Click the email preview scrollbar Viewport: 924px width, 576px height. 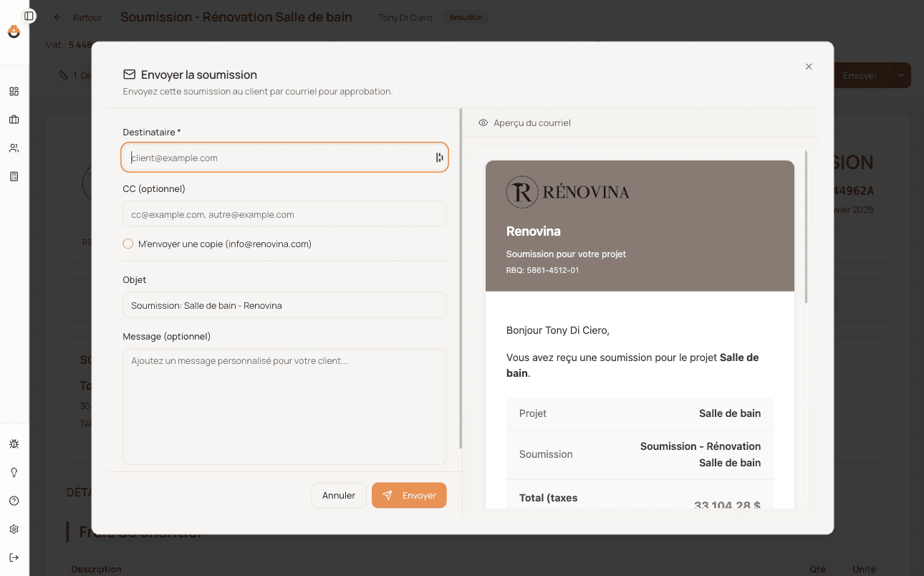click(x=807, y=226)
